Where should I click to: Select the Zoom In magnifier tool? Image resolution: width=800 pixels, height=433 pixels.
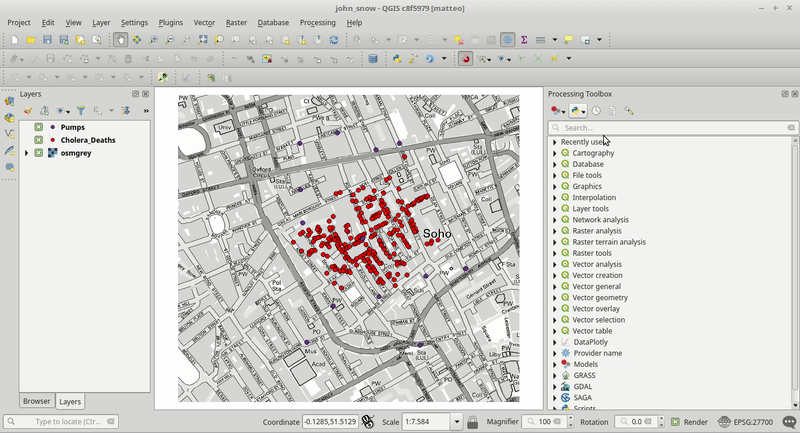click(x=153, y=40)
